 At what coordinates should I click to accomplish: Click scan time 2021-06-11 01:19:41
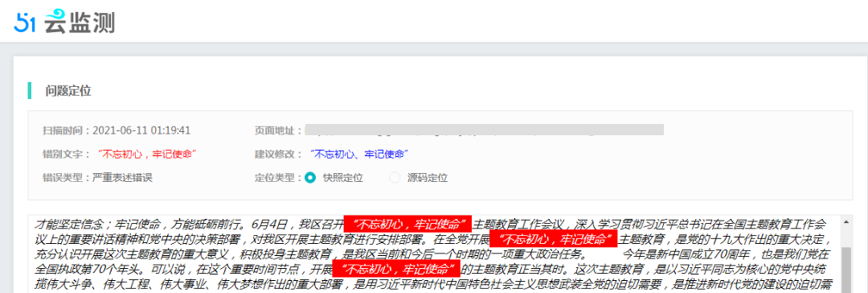click(x=141, y=130)
